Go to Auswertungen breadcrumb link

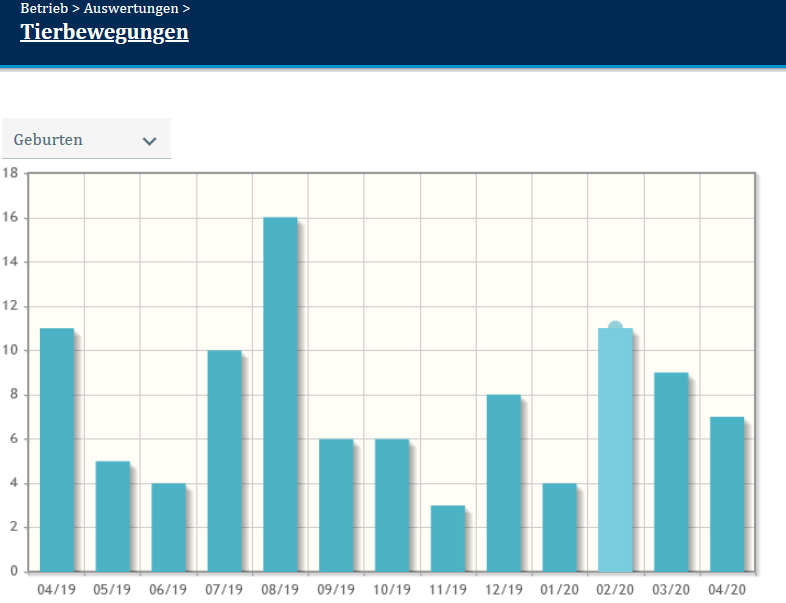(130, 8)
